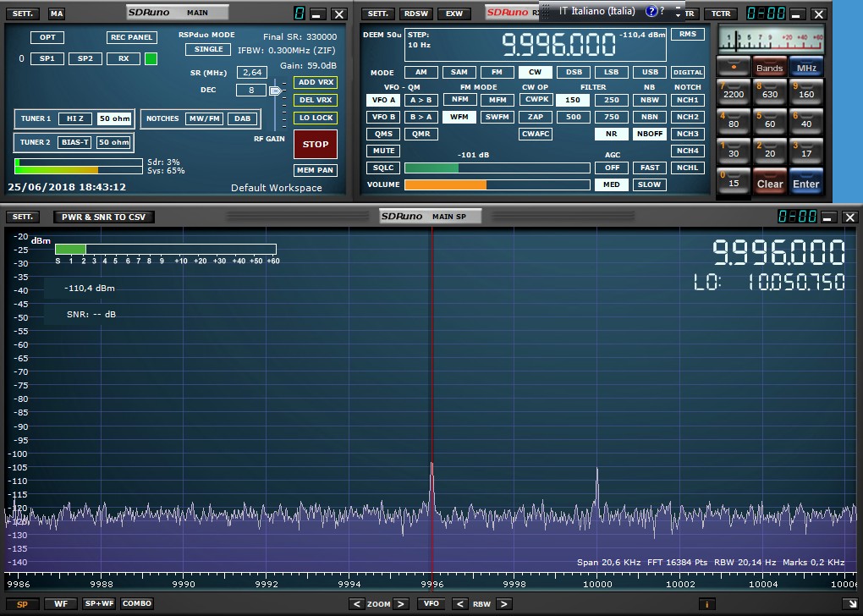Click zoom in right arrow

(402, 604)
